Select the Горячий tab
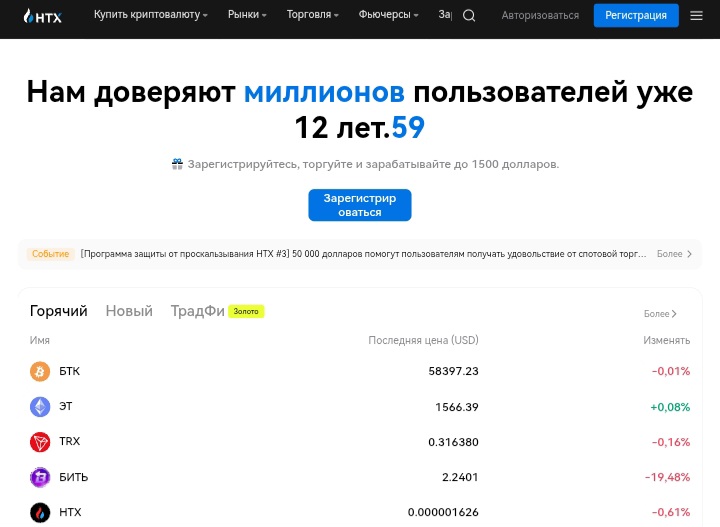Image resolution: width=720 pixels, height=527 pixels. (x=58, y=311)
